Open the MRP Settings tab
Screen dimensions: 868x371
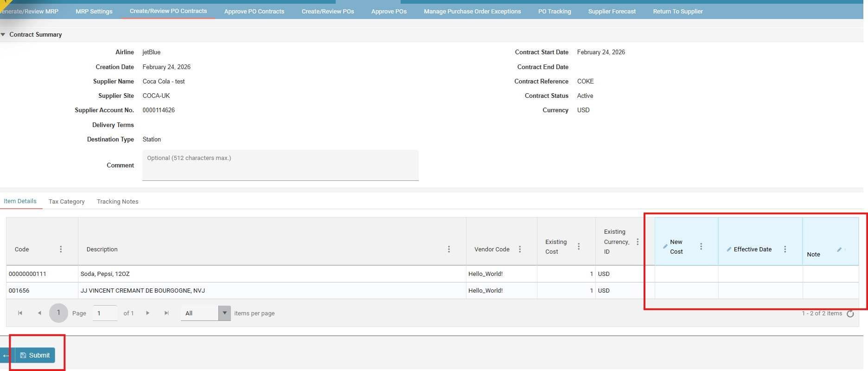(94, 11)
